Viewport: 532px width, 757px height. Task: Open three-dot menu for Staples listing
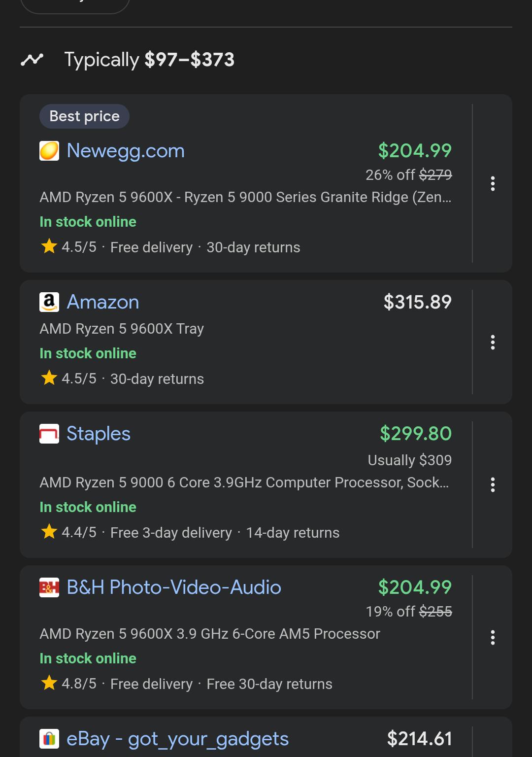tap(493, 484)
